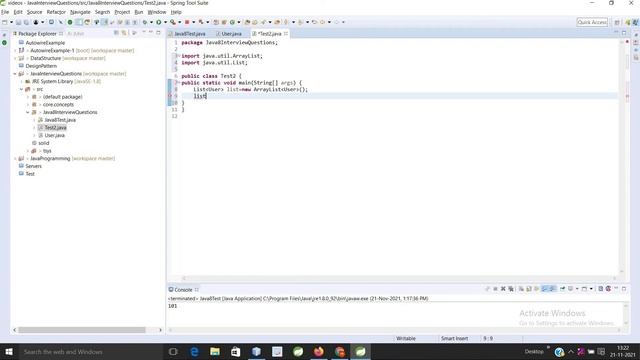Open Firefox from taskbar

pyautogui.click(x=319, y=351)
